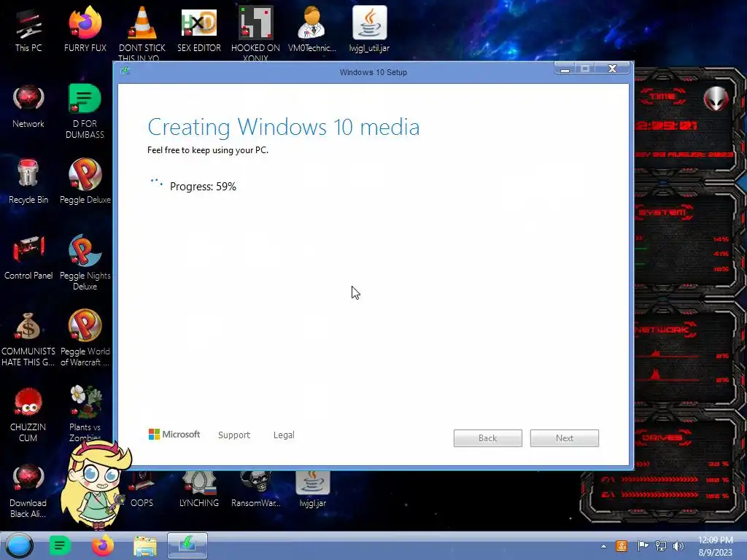Select the lwjgl.jar file icon
The height and width of the screenshot is (560, 747).
click(312, 488)
